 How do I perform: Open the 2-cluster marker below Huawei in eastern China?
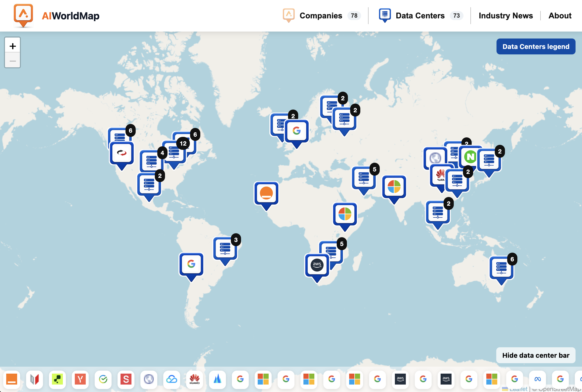pyautogui.click(x=457, y=182)
